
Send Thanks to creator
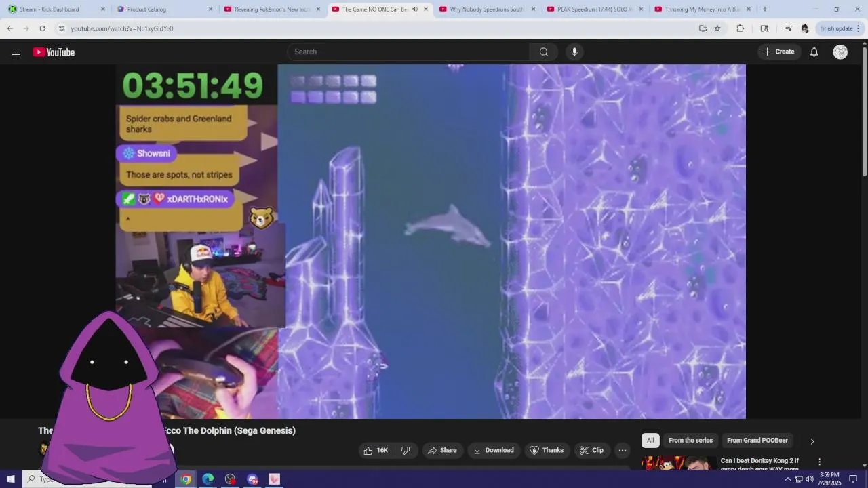[547, 451]
